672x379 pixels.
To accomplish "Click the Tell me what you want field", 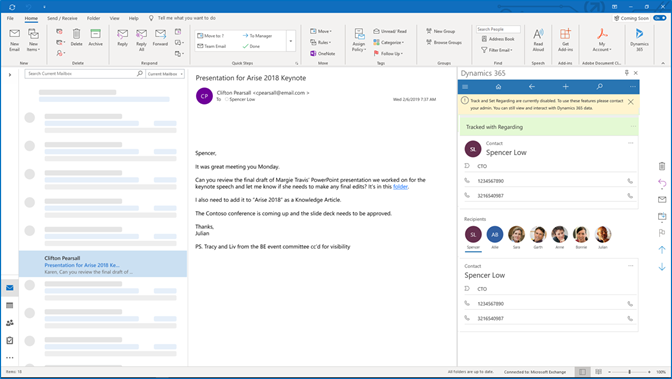I will (186, 18).
